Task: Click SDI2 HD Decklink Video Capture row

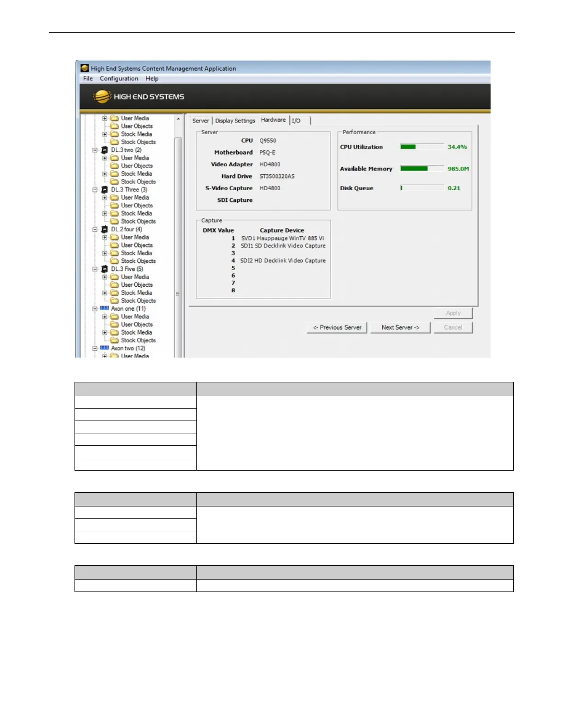Action: pos(283,260)
